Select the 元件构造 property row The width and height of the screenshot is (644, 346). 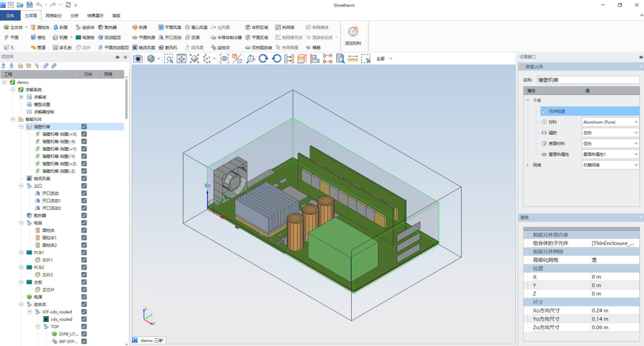557,111
